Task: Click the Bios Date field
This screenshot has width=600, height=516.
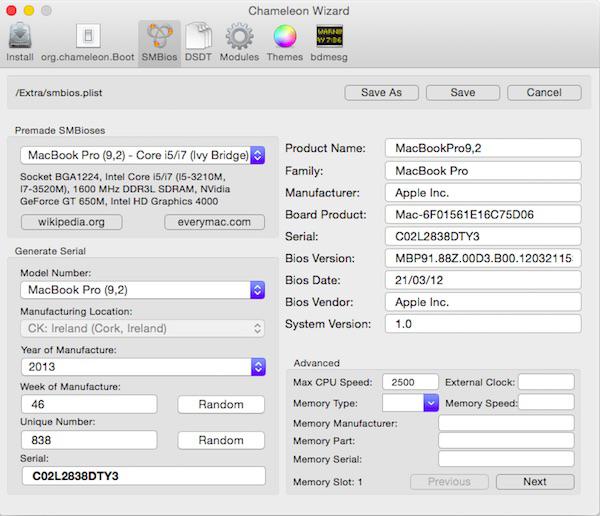Action: coord(483,280)
